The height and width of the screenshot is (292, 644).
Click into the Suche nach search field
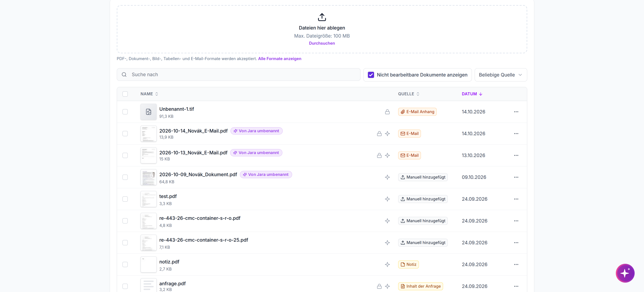coord(238,75)
